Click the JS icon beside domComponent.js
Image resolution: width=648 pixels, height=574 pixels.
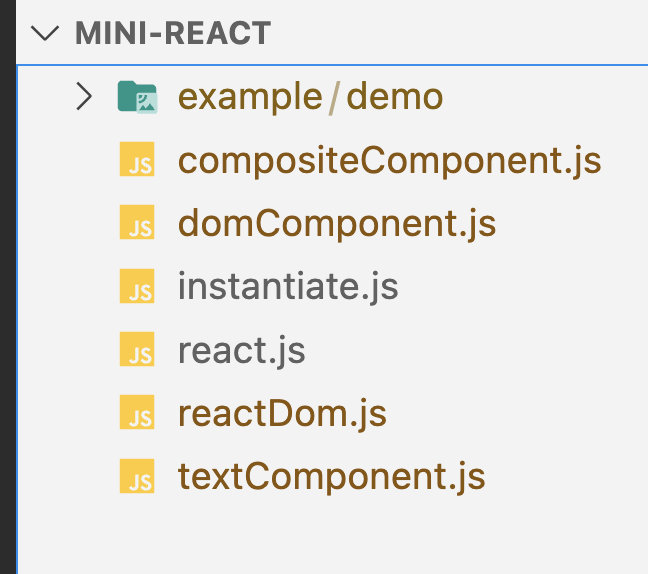(137, 224)
